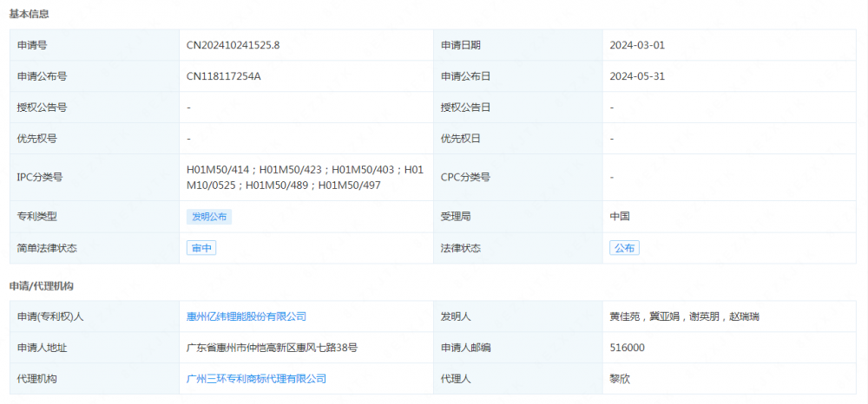Select publication number CN118117254A
The image size is (868, 404).
tap(224, 76)
